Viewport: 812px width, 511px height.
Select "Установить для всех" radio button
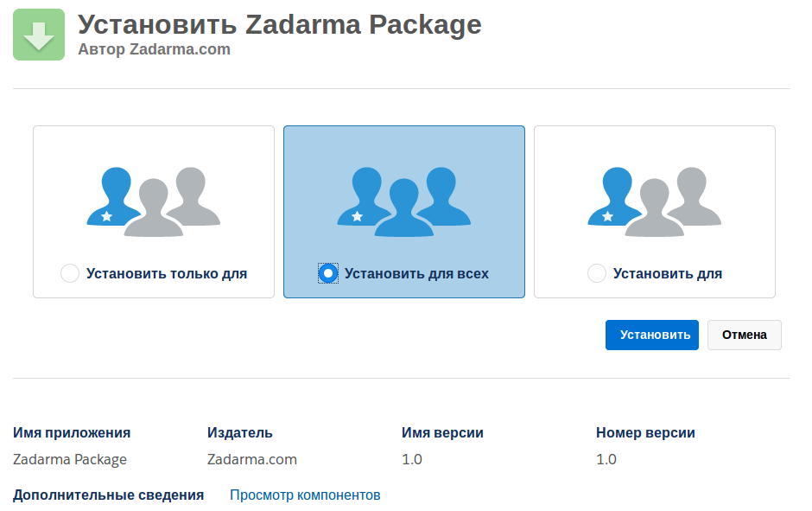(328, 274)
